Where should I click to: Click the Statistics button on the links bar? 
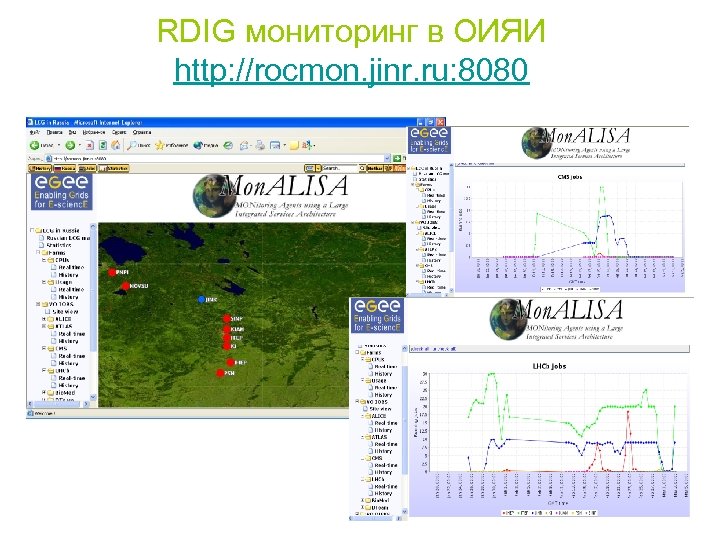(x=114, y=169)
